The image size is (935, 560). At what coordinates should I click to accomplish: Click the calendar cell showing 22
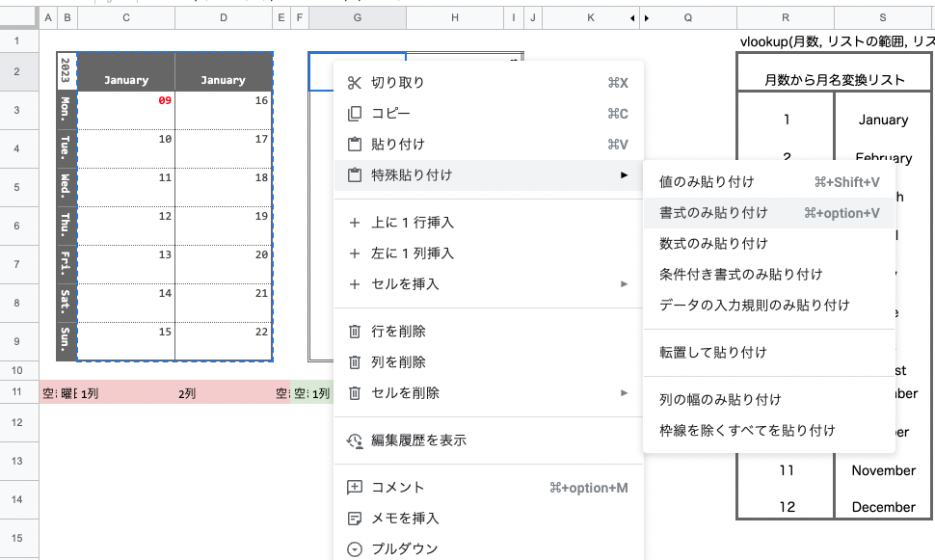tap(224, 341)
